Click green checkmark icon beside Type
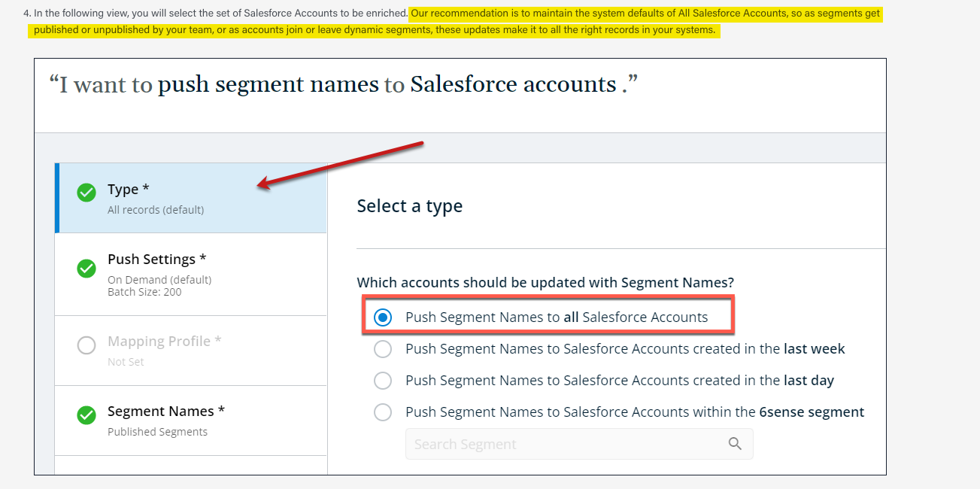 coord(86,193)
